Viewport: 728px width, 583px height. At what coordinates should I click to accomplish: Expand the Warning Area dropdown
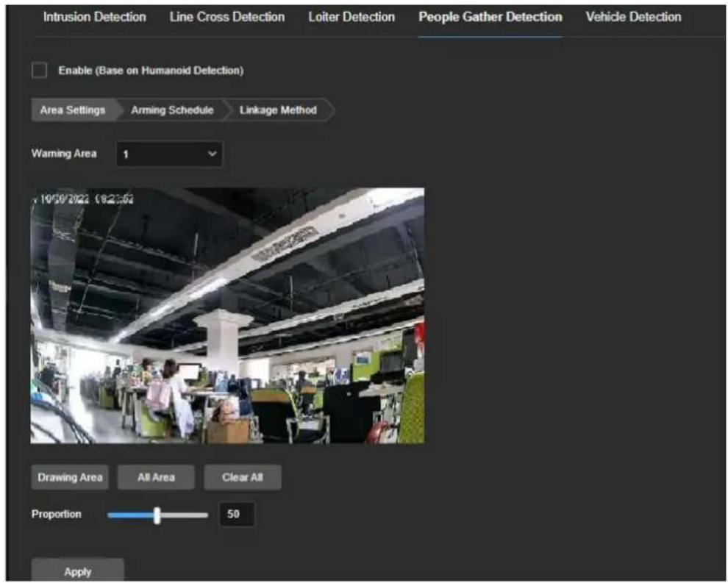click(169, 154)
